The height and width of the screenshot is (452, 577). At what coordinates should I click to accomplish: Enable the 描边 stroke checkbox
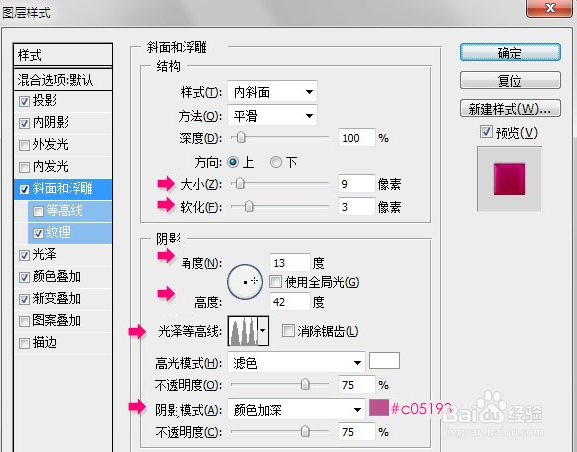(x=24, y=343)
